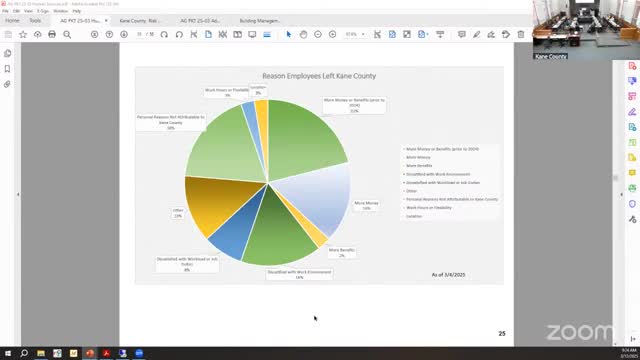Open the Add Comment speech bubble tool
Screen dimensions: 640x360
pos(462,34)
